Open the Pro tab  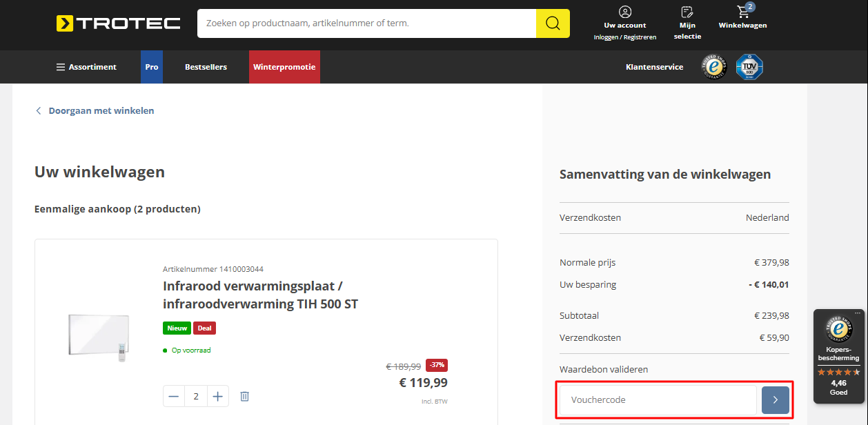pyautogui.click(x=152, y=67)
